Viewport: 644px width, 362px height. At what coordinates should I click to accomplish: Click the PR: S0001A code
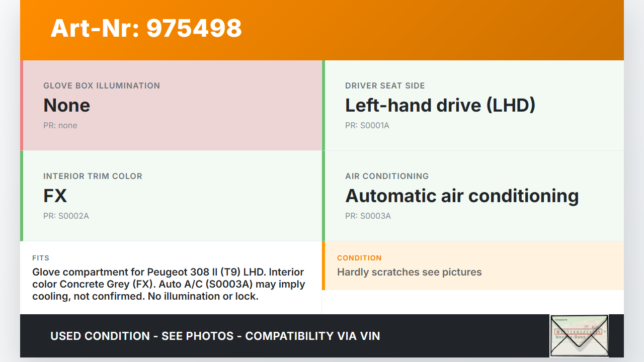coord(367,125)
